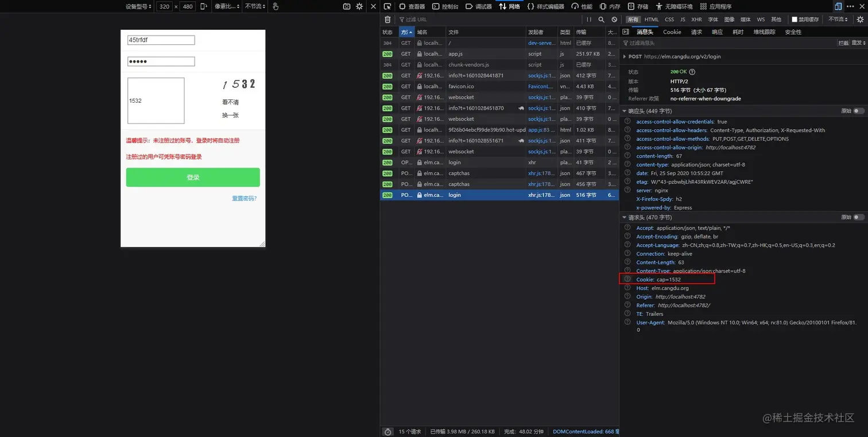Click the rotate viewport icon
The width and height of the screenshot is (868, 437).
[x=204, y=6]
